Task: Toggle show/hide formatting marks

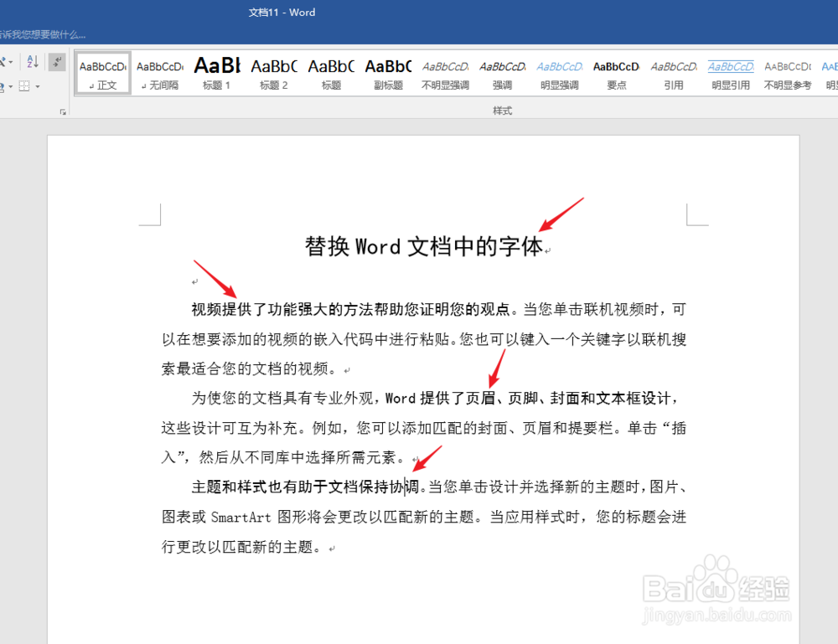Action: [x=57, y=62]
